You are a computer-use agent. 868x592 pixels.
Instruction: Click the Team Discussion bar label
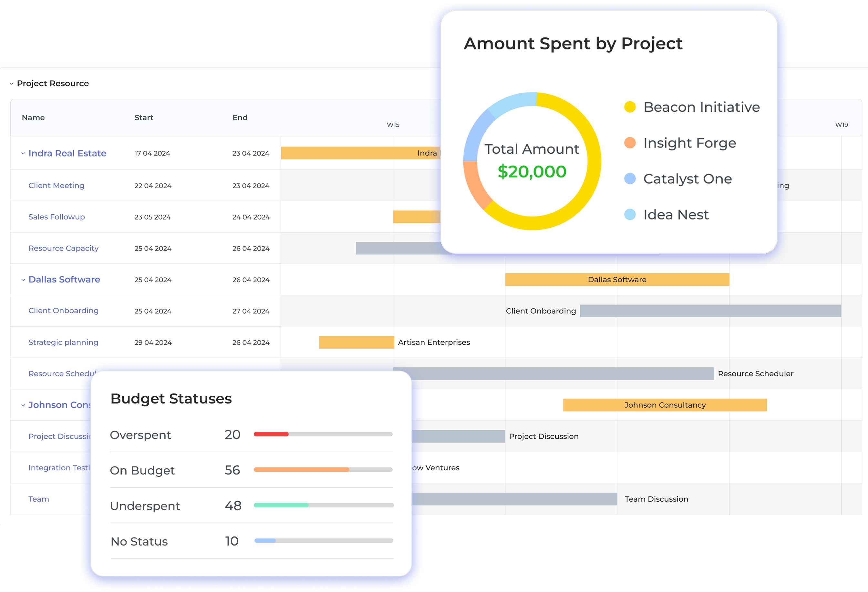(656, 499)
